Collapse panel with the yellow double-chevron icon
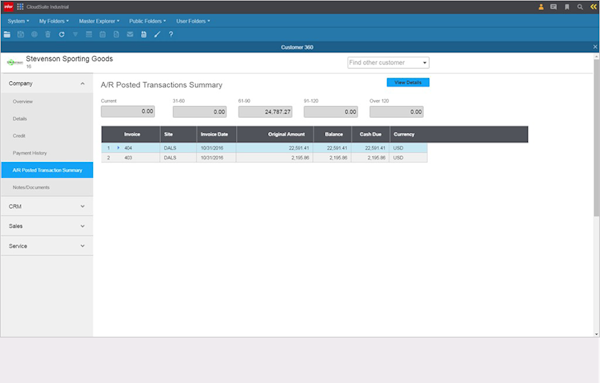 pos(593,7)
